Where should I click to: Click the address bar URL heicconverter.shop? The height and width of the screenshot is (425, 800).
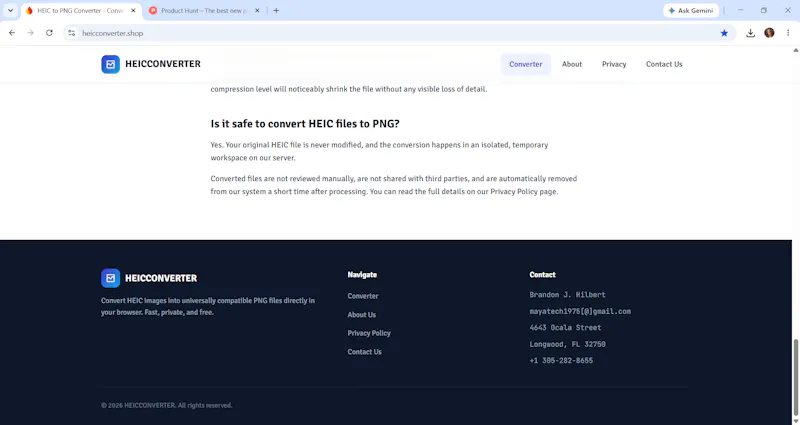112,33
